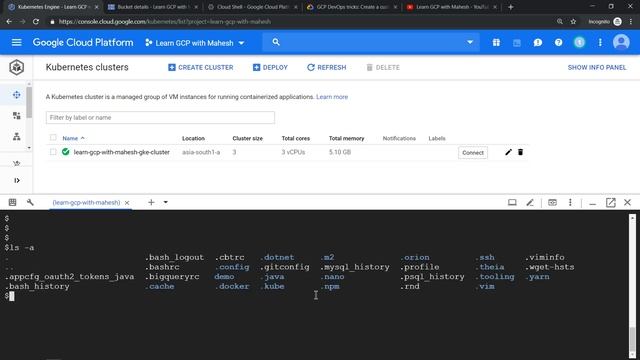Open the help question mark icon
The width and height of the screenshot is (640, 360).
[558, 42]
